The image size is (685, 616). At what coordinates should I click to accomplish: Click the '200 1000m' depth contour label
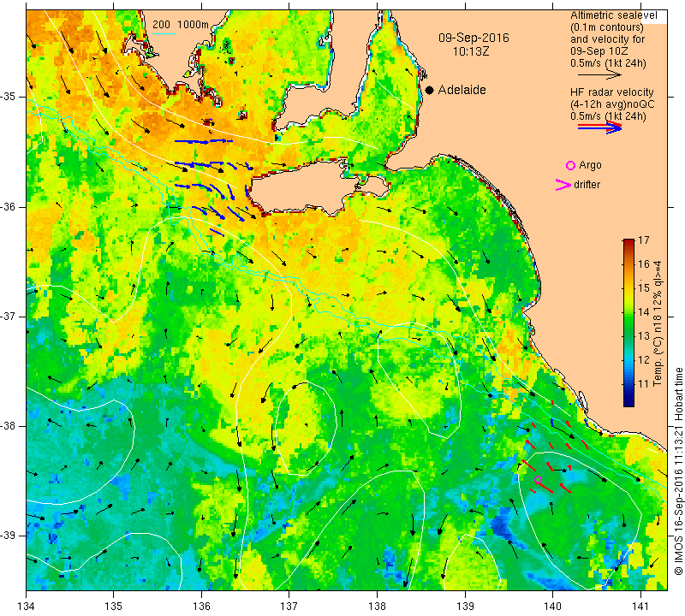coord(181,25)
